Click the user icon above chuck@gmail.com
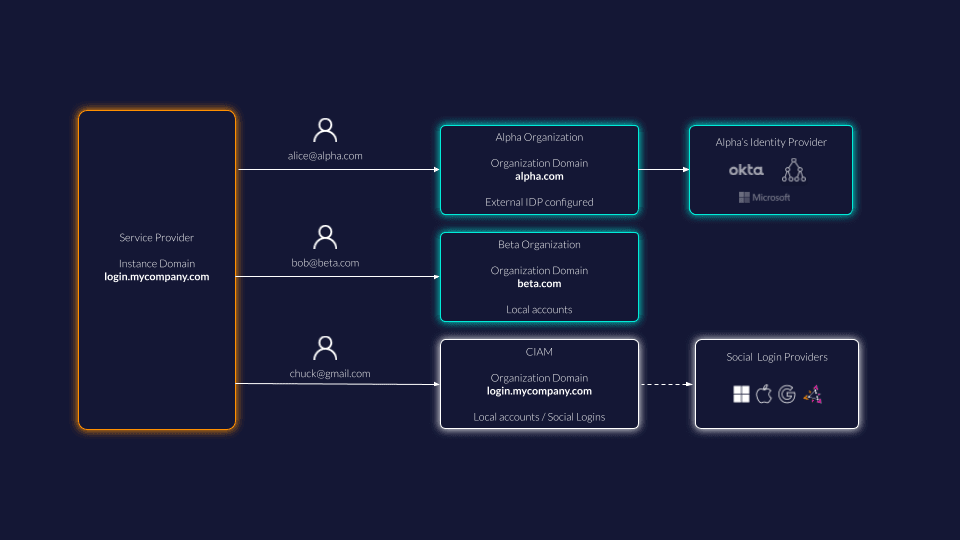The width and height of the screenshot is (960, 540). coord(325,348)
